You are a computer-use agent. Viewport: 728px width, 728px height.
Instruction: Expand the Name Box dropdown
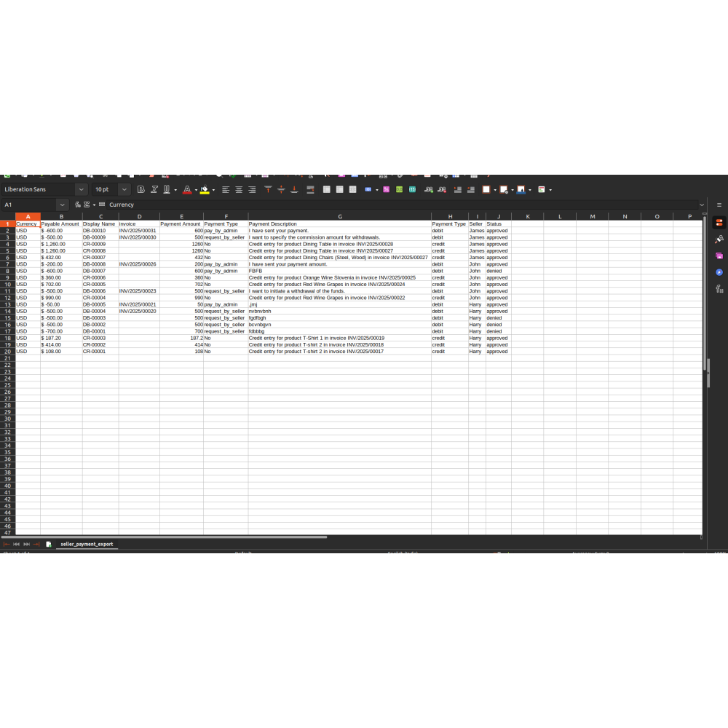(62, 205)
